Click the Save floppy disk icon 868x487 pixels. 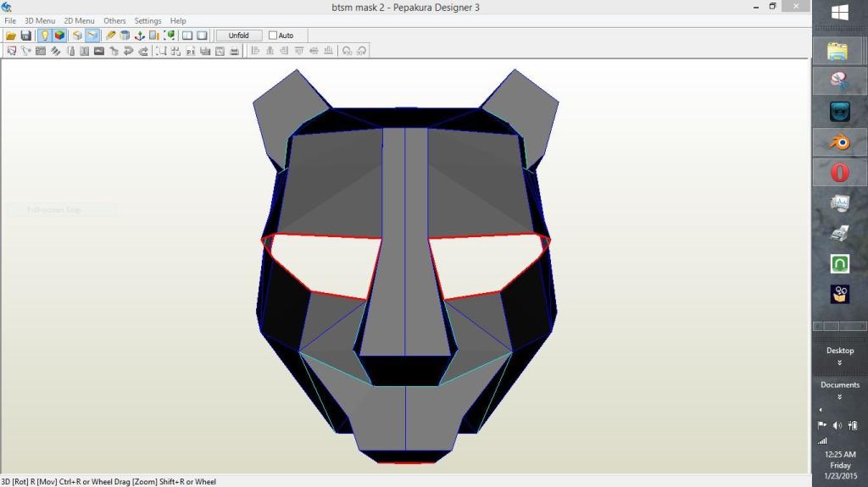pyautogui.click(x=25, y=36)
